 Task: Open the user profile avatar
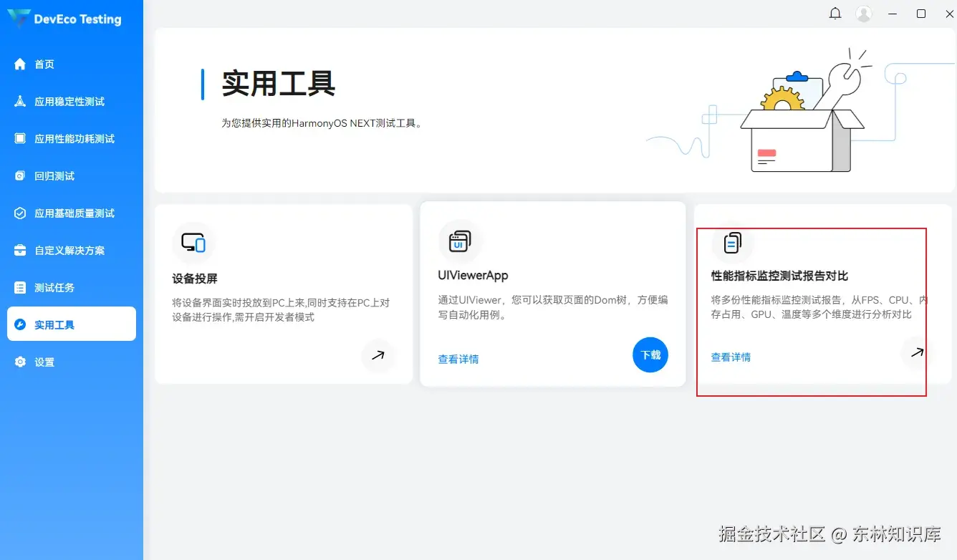click(864, 14)
